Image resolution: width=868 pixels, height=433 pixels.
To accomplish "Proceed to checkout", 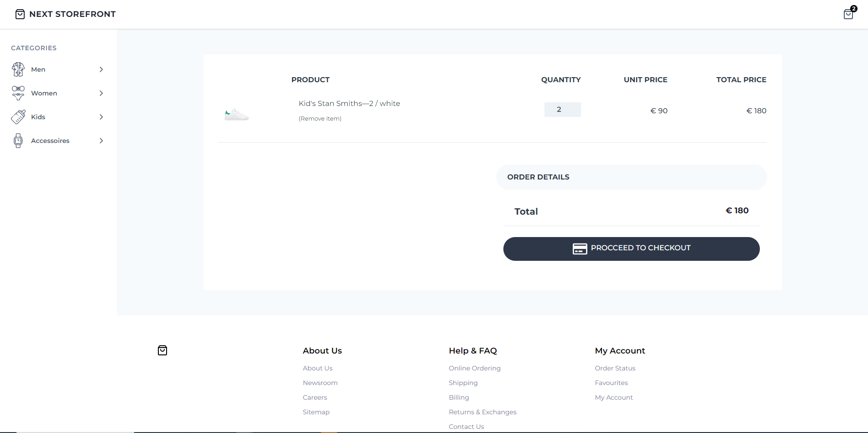I will [631, 249].
